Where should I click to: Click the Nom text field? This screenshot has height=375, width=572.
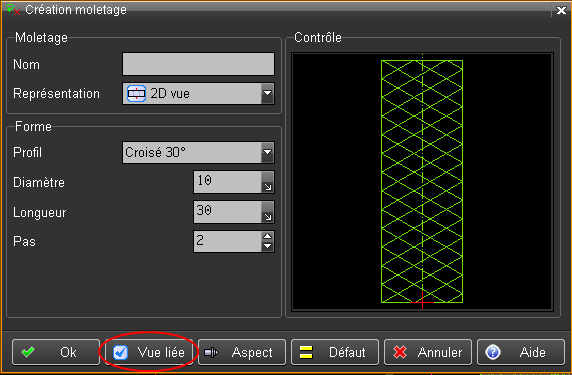pyautogui.click(x=198, y=64)
